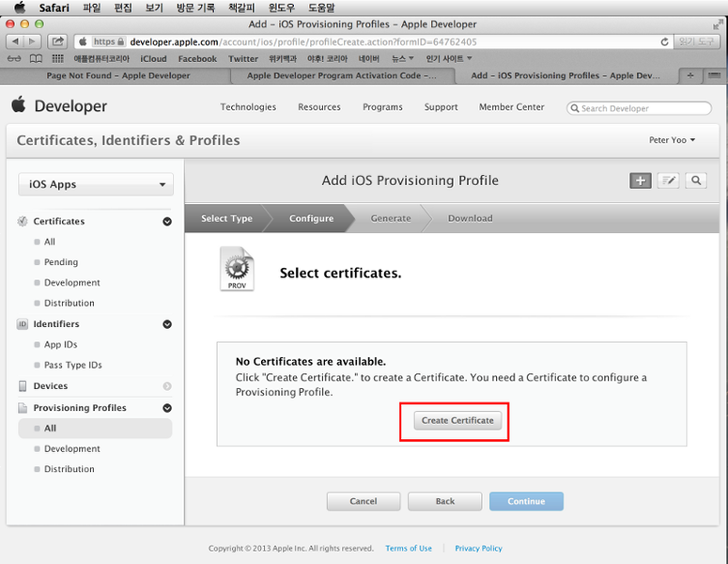
Task: Click the Safari share icon
Action: click(57, 41)
